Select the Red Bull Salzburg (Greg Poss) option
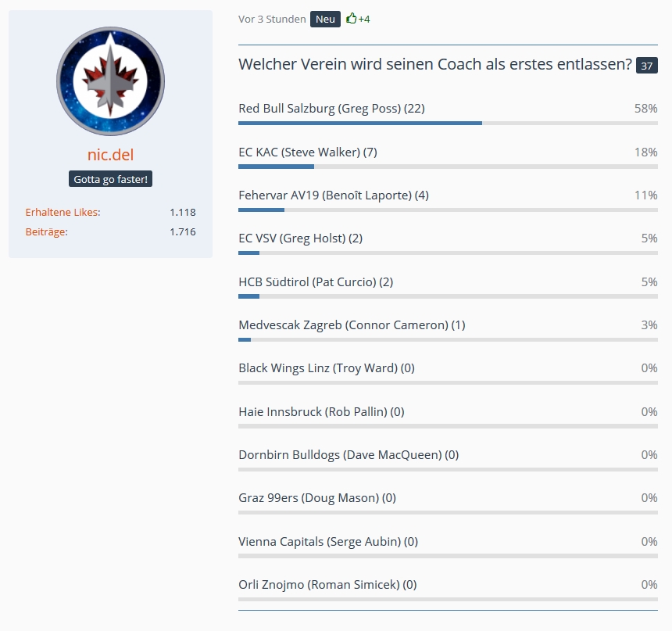672x631 pixels. [331, 109]
